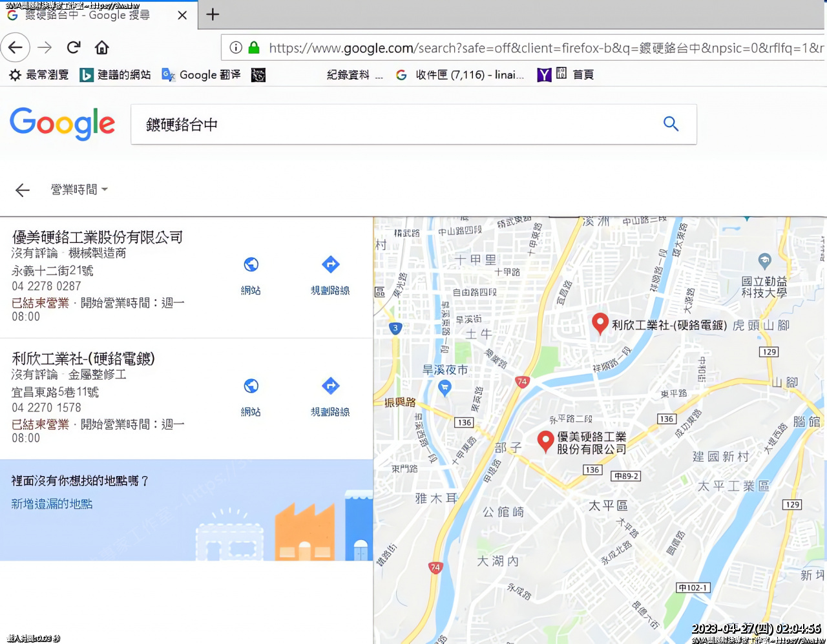Open website icon for 優美硬鉻工業股份有限公司
The image size is (827, 644).
(x=251, y=265)
